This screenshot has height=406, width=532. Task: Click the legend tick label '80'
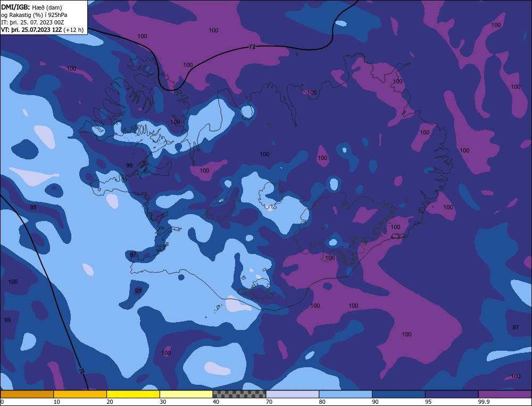322,402
